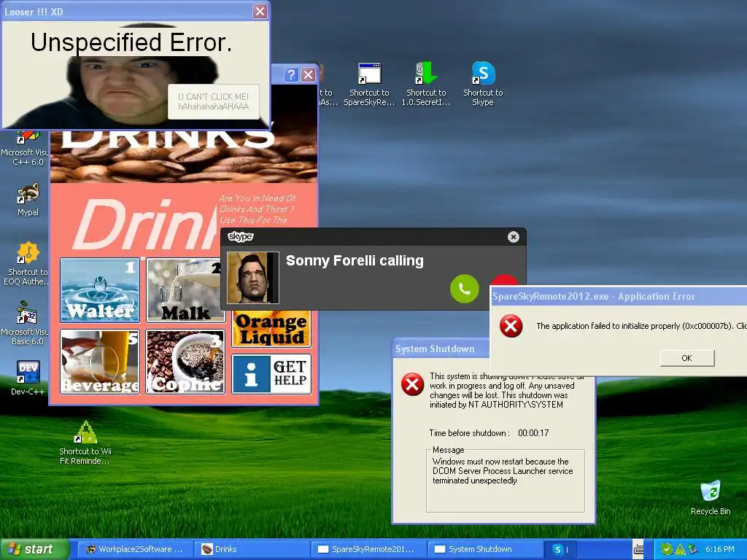
Task: Choose the Malk drink tile
Action: [183, 290]
